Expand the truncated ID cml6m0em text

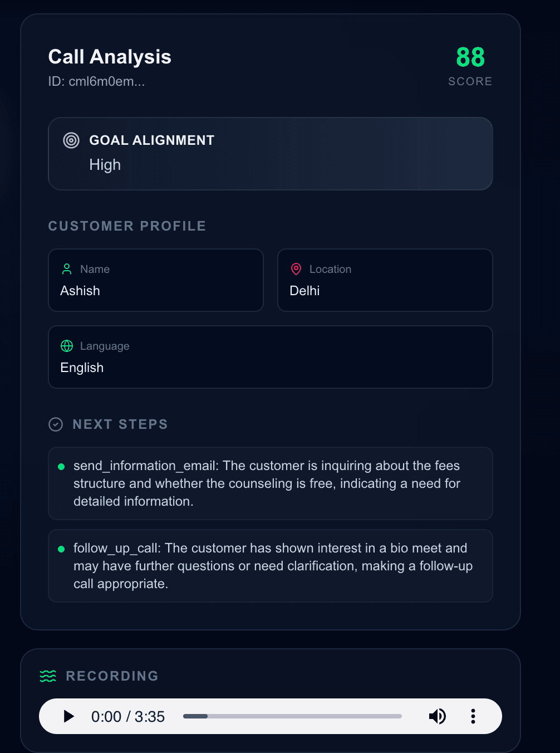(96, 81)
